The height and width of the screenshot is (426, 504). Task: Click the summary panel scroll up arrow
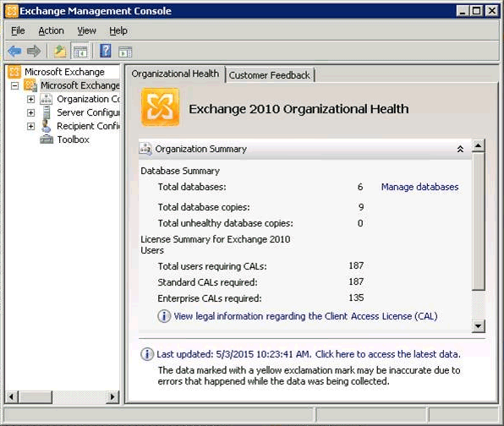[479, 146]
